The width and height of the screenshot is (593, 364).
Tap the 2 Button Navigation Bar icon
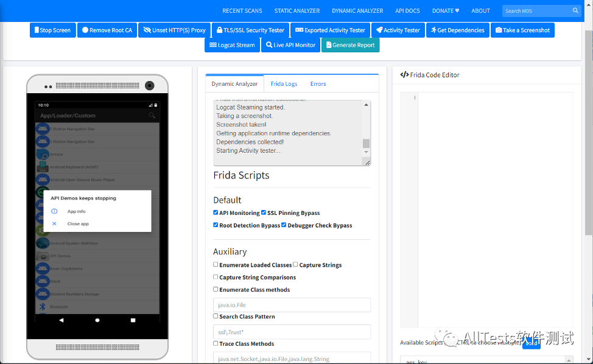[43, 128]
